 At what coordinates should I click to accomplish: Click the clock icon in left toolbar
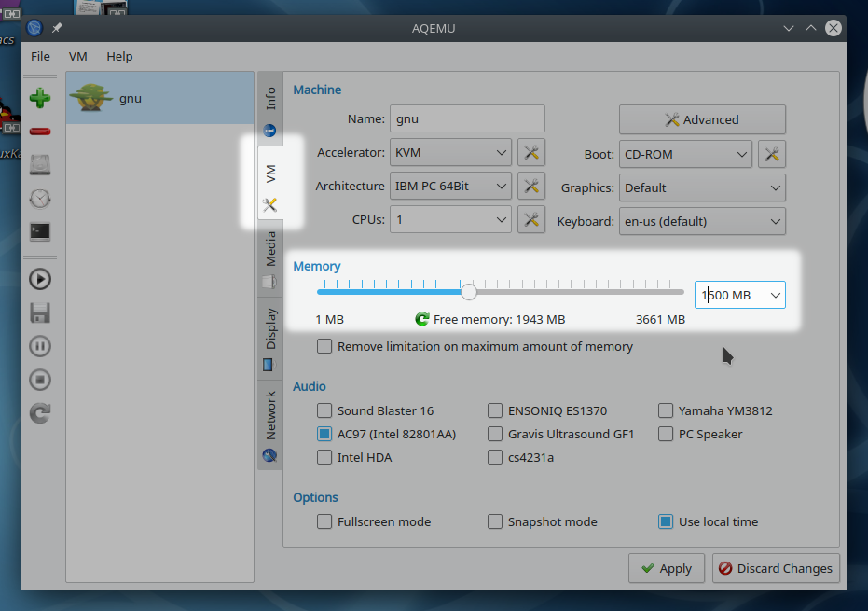[40, 199]
